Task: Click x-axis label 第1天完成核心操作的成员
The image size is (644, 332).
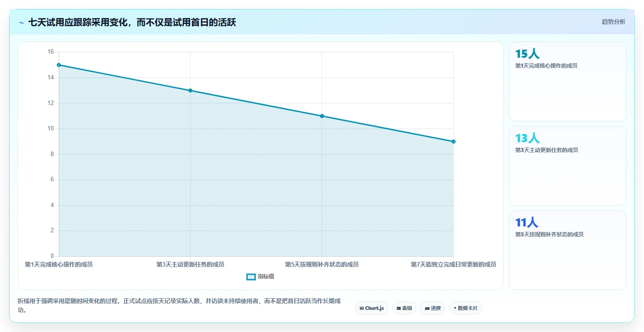Action: (59, 264)
